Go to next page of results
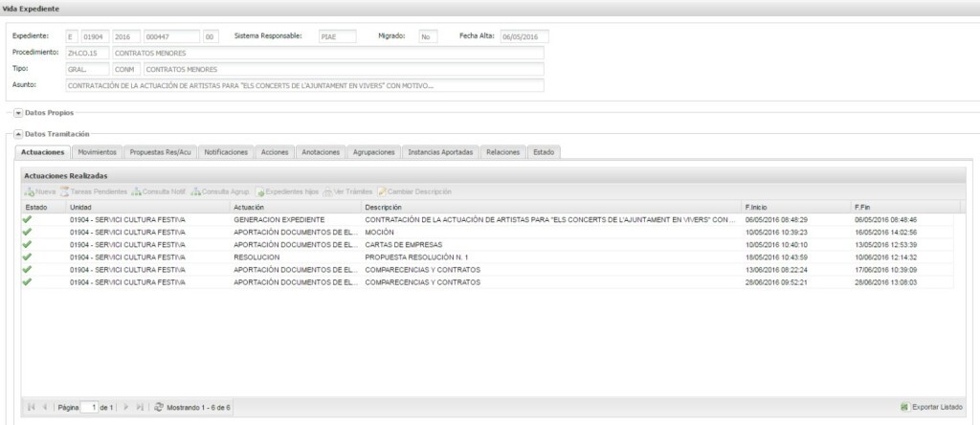Screen dimensions: 980x425 pos(126,407)
